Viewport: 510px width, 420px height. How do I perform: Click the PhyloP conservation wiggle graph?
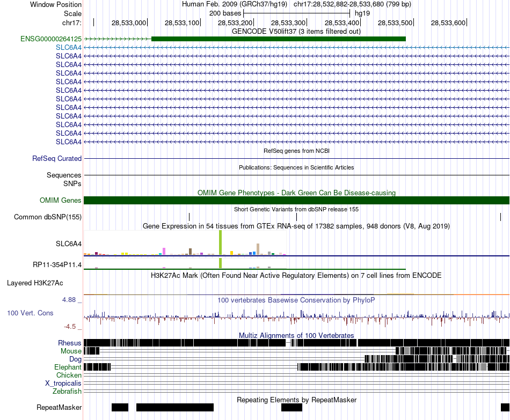click(x=296, y=317)
